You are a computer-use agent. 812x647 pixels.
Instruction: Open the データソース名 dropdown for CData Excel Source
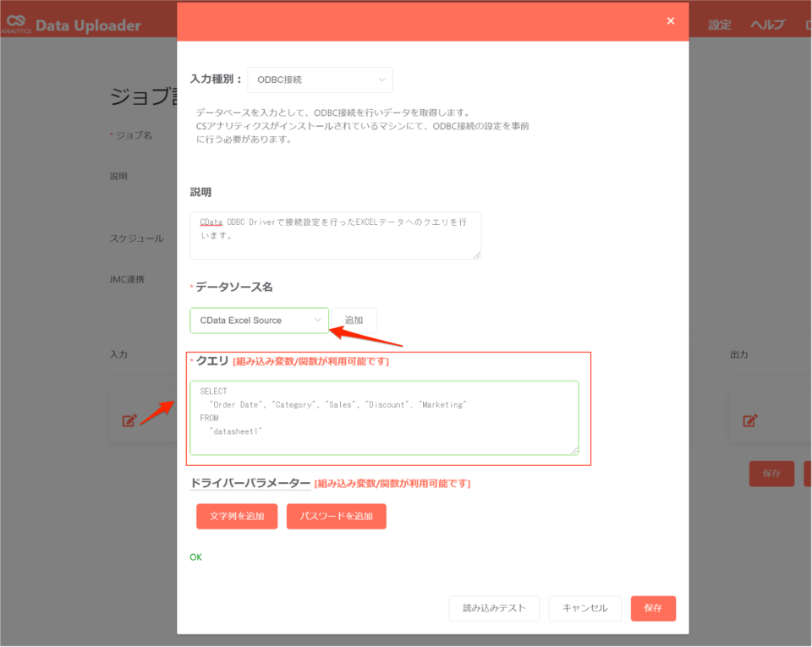point(259,321)
